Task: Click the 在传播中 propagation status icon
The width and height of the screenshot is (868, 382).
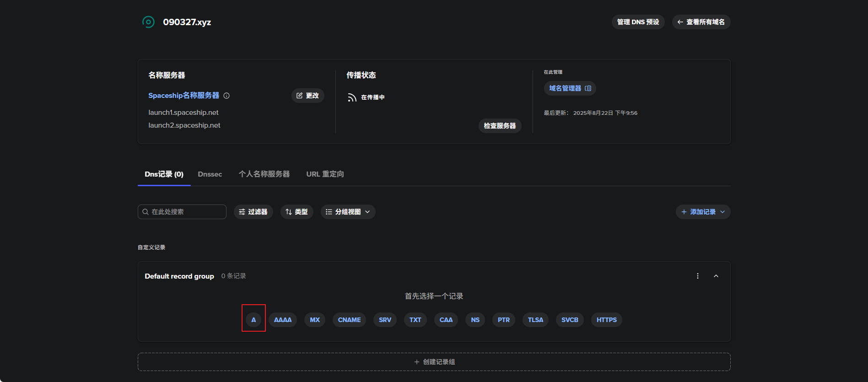Action: pos(352,97)
